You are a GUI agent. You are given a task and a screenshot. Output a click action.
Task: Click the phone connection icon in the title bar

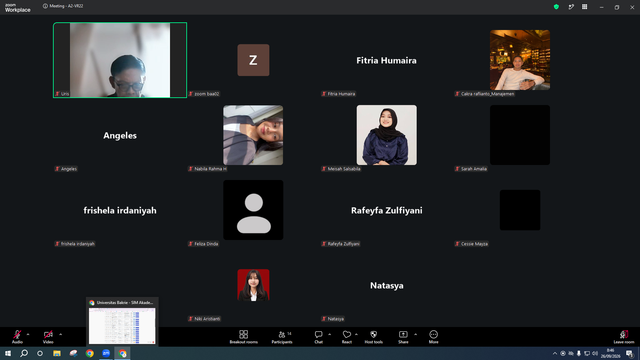571,7
